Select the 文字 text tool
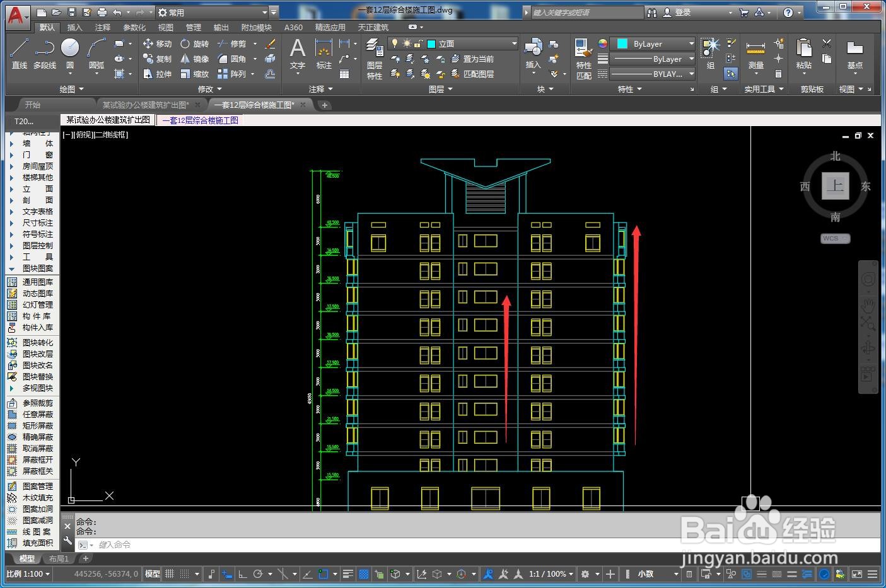 click(x=298, y=54)
